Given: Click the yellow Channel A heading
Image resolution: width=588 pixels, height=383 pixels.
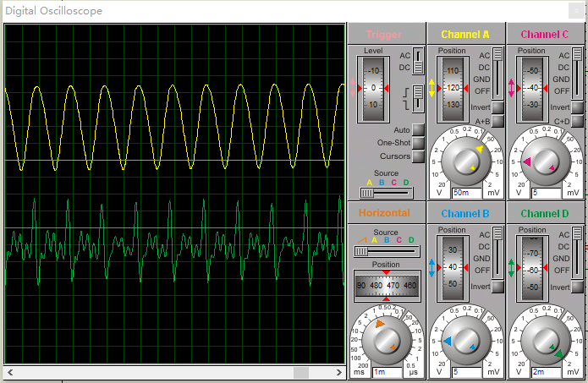Looking at the screenshot, I should click(465, 35).
